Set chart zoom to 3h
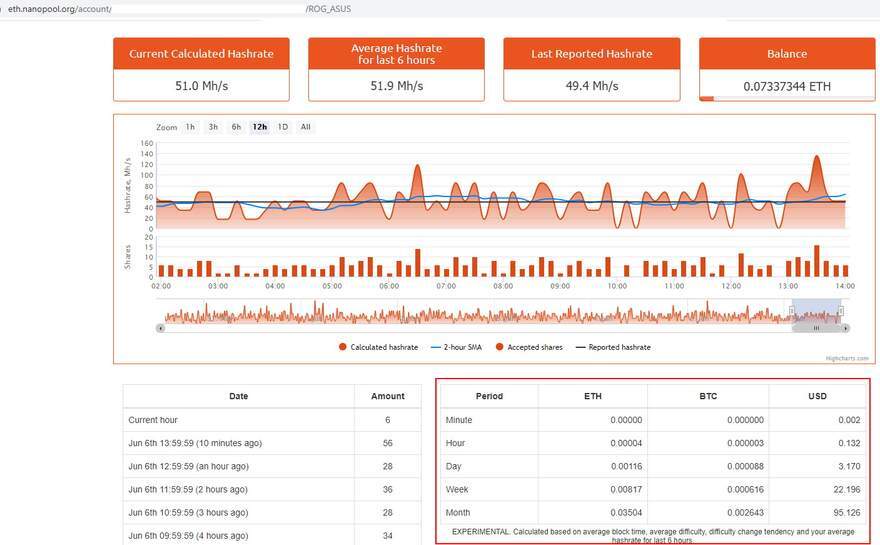This screenshot has height=545, width=880. point(213,127)
